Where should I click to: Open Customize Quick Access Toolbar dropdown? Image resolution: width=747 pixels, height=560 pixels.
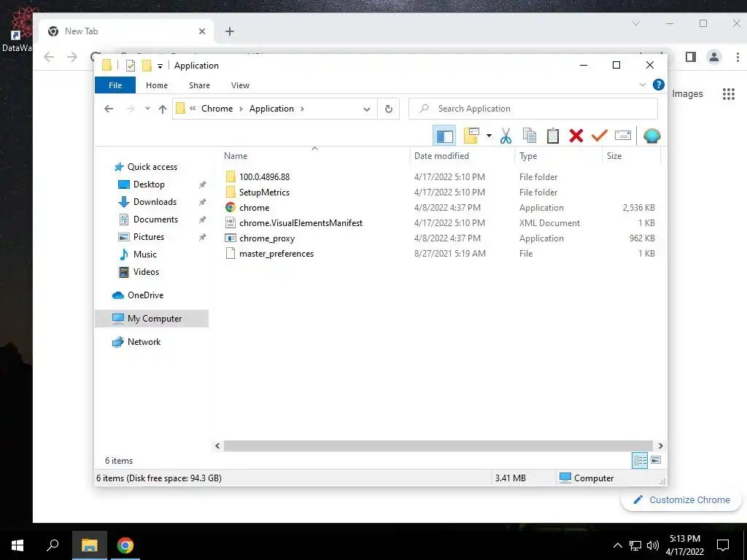pos(160,66)
